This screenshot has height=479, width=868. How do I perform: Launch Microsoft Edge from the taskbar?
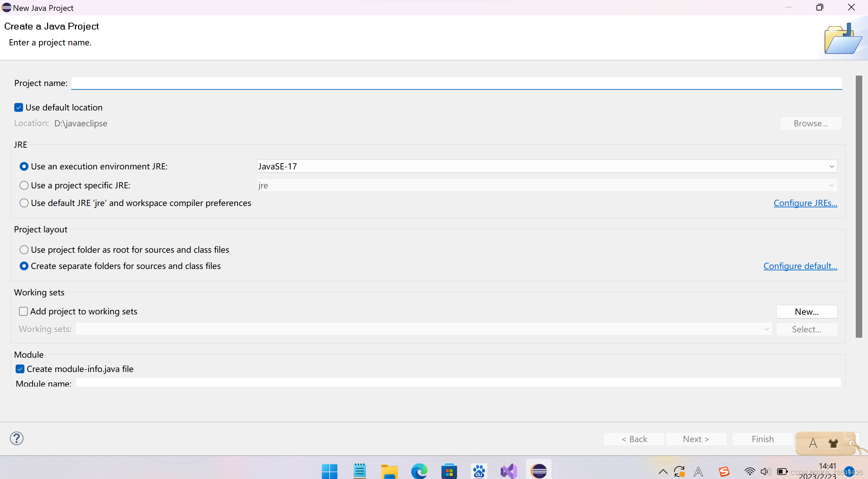pyautogui.click(x=419, y=471)
